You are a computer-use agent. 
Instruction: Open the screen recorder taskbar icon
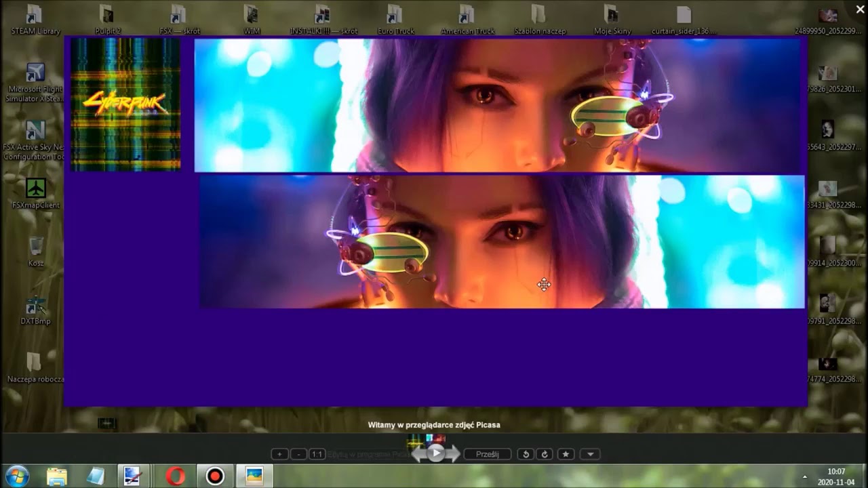[x=215, y=476]
